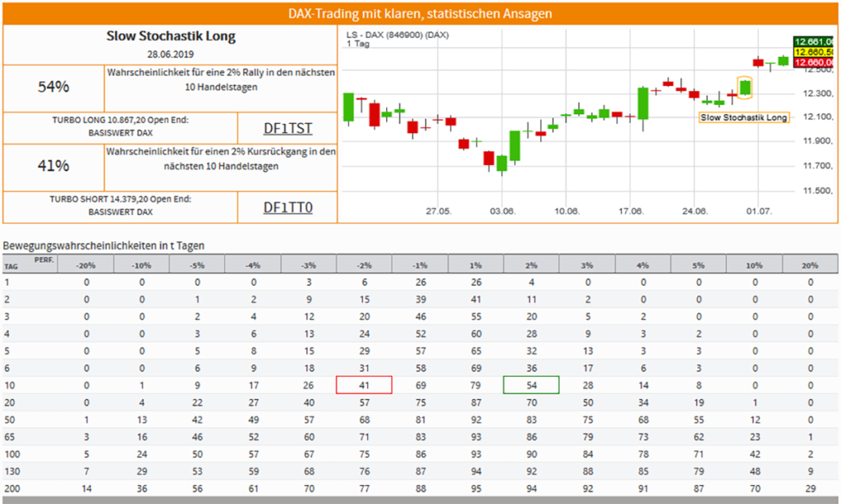Viewport: 841px width, 504px height.
Task: Select the red-boxed 41 cell in day 10 row
Action: (364, 385)
